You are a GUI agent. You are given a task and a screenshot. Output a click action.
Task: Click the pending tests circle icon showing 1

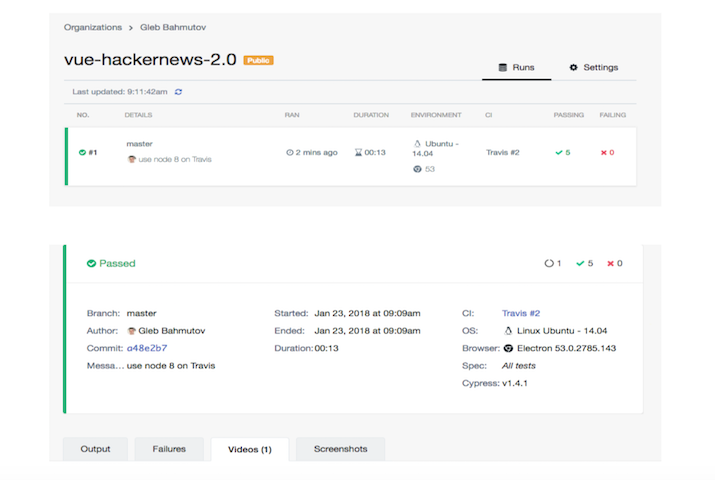pyautogui.click(x=548, y=264)
